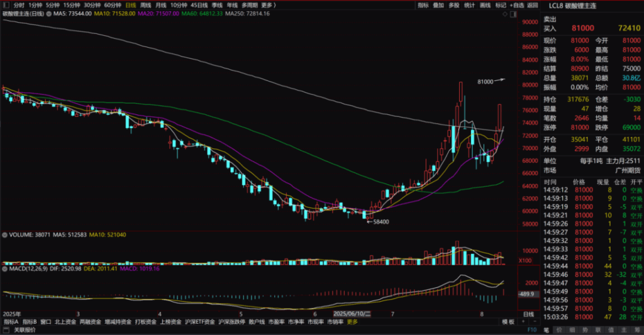Add to watchlist with +自选
Image resolution: width=644 pixels, height=335 pixels.
point(517,5)
